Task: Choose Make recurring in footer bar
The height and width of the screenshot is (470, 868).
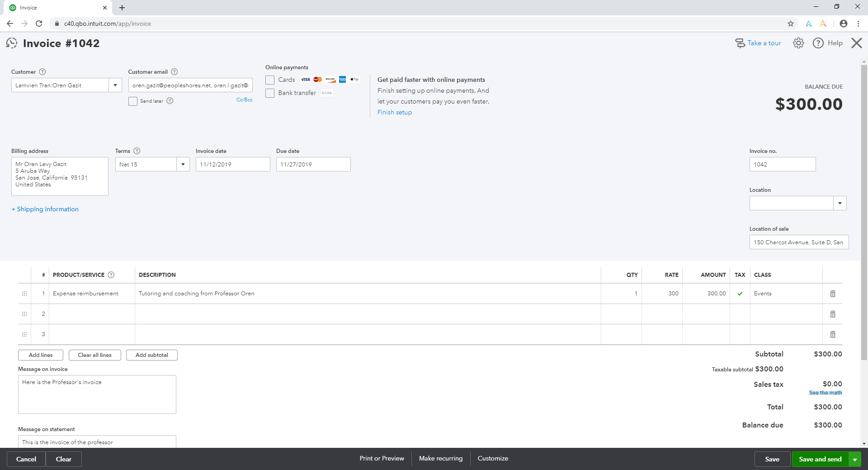Action: [x=440, y=458]
